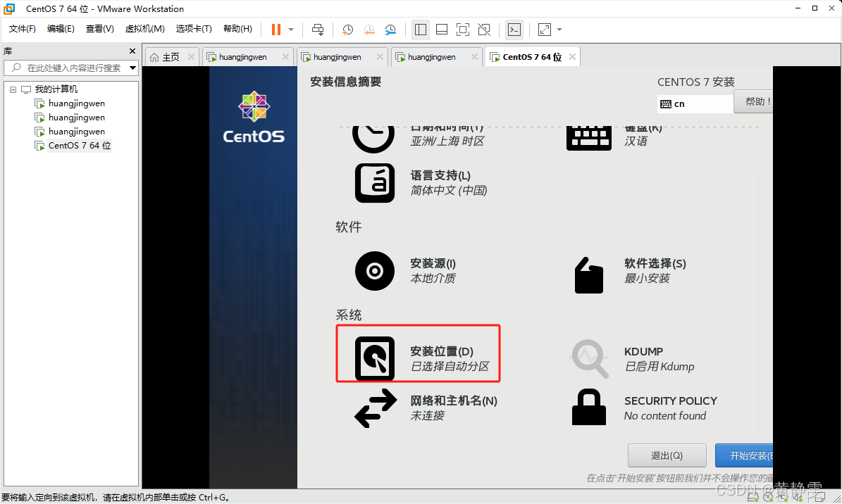The width and height of the screenshot is (842, 504).
Task: Open 语言支持(L) language support settings
Action: tap(421, 183)
